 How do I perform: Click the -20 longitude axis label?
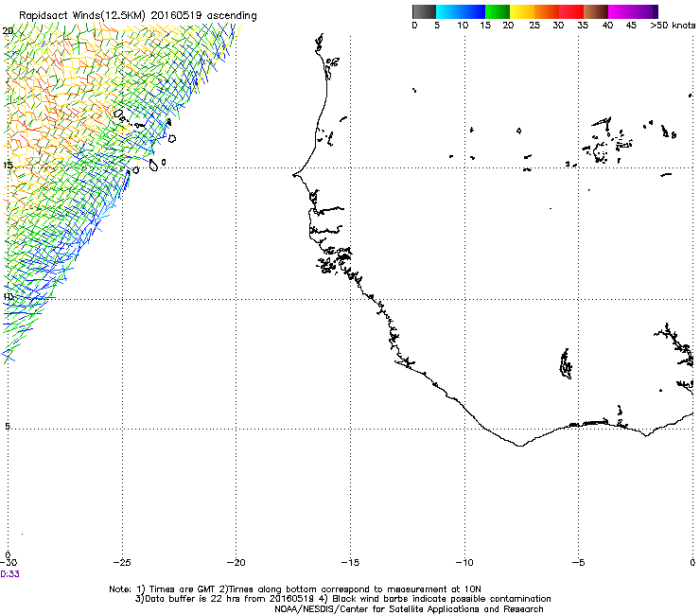pos(236,563)
